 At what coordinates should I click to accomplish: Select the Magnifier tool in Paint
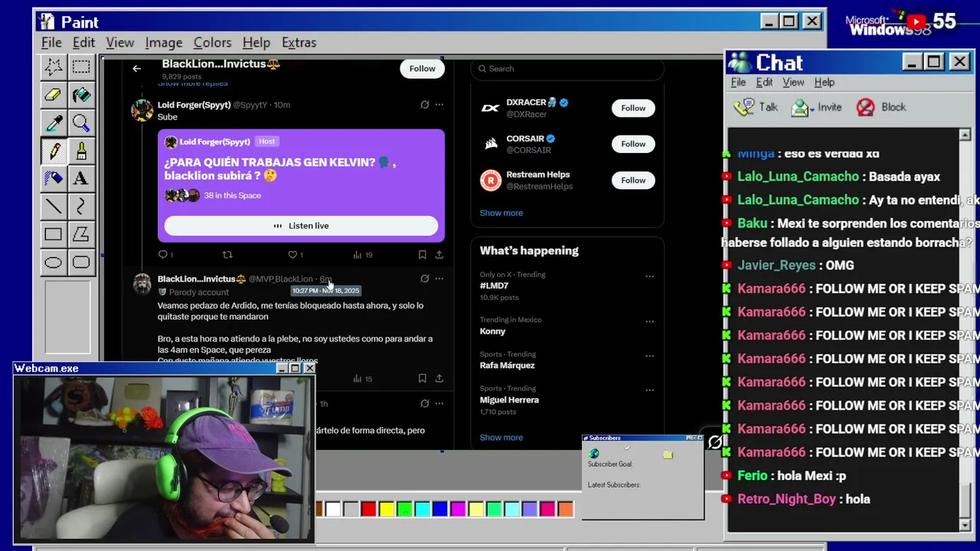[x=81, y=122]
